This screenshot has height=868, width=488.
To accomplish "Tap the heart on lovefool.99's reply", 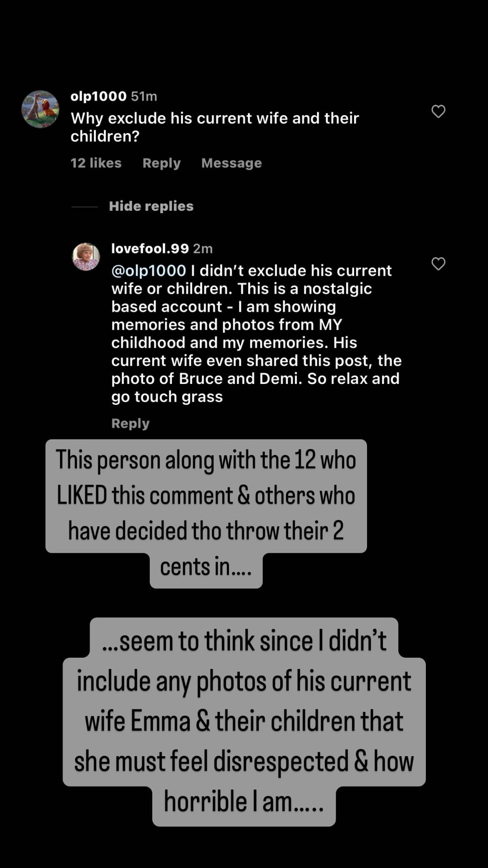I will point(438,264).
